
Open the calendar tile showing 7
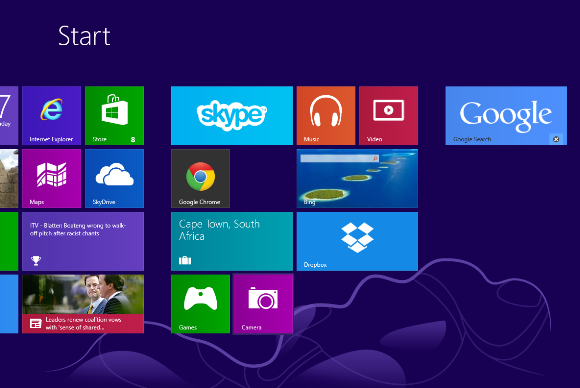[9, 115]
